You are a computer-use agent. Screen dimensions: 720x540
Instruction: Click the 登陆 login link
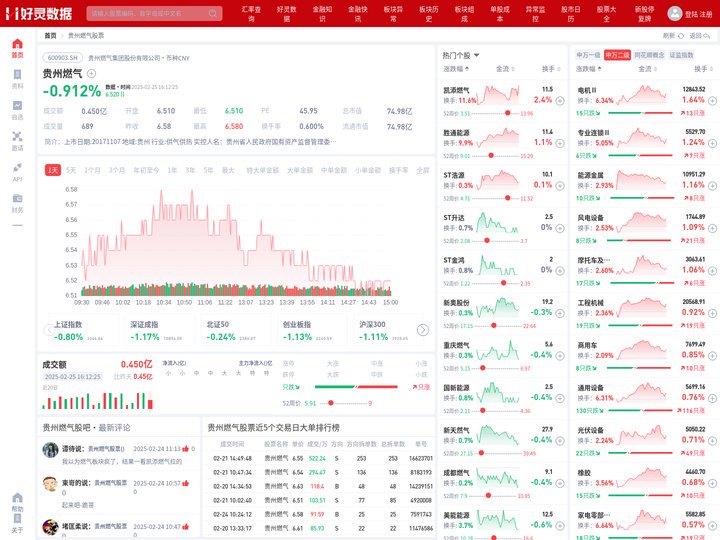pyautogui.click(x=691, y=14)
